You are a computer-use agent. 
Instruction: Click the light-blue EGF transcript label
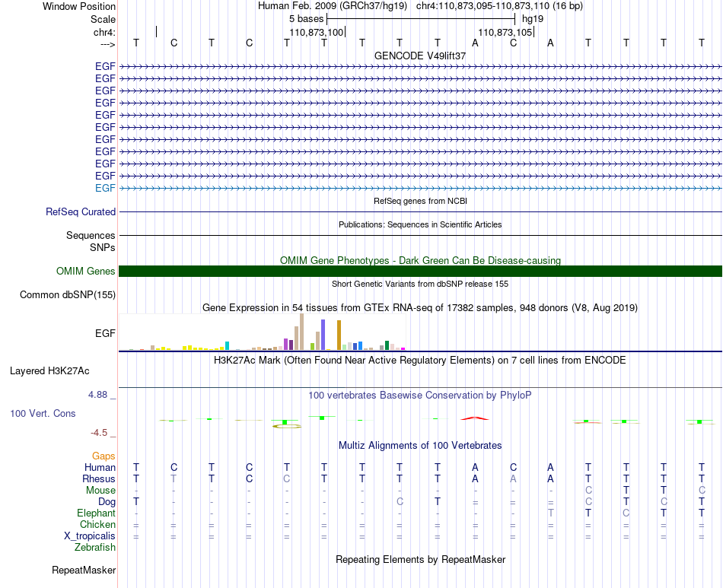[105, 188]
